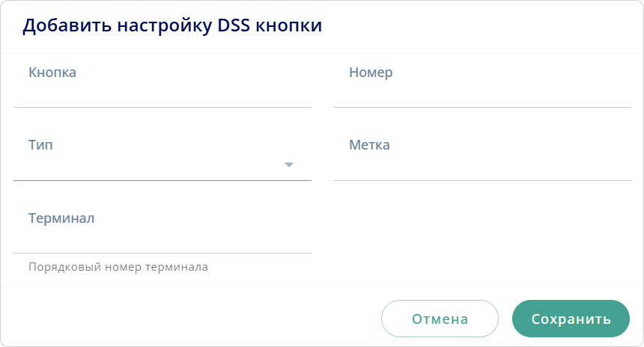Image resolution: width=644 pixels, height=347 pixels.
Task: Focus the Номер text field
Action: tap(482, 91)
